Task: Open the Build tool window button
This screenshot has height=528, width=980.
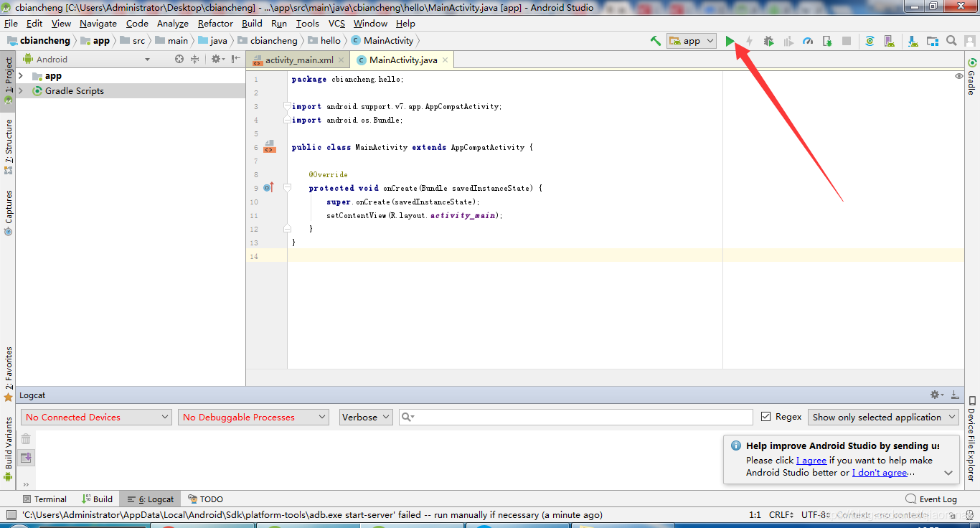Action: point(98,499)
